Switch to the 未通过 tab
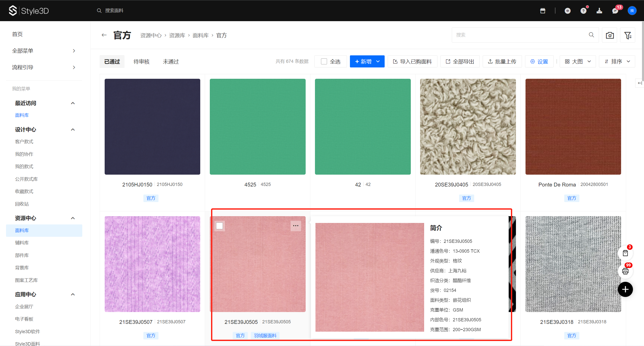Viewport: 644px width, 346px height. coord(171,62)
